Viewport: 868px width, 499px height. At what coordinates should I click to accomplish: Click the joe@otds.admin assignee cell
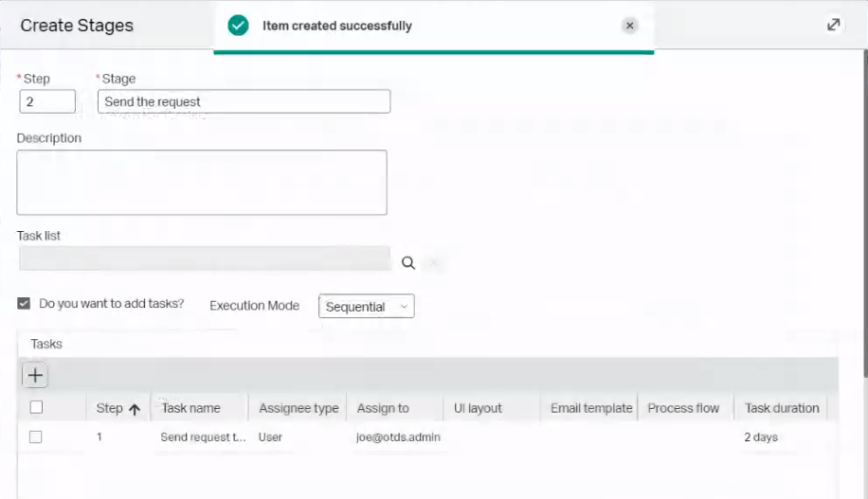pyautogui.click(x=398, y=437)
